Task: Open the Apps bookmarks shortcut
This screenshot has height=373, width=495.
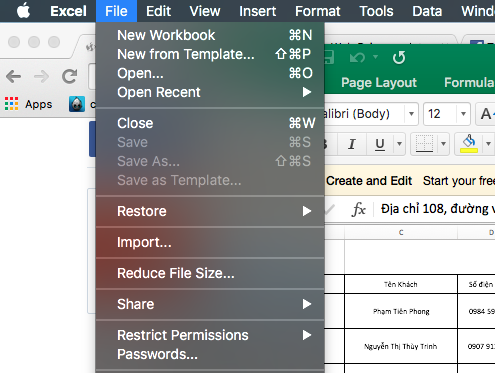Action: (x=29, y=104)
